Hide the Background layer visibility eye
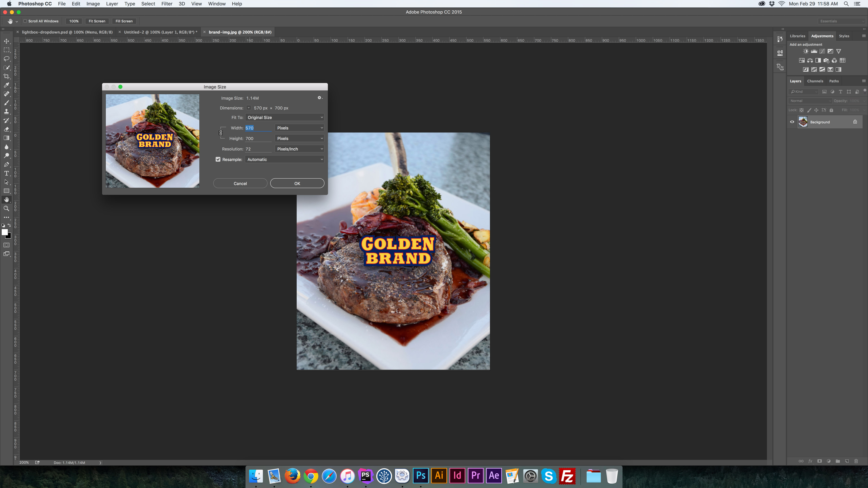 (792, 122)
